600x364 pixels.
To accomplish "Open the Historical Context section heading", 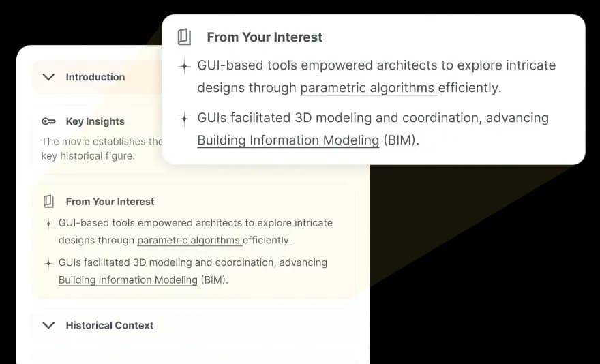I will click(x=110, y=325).
